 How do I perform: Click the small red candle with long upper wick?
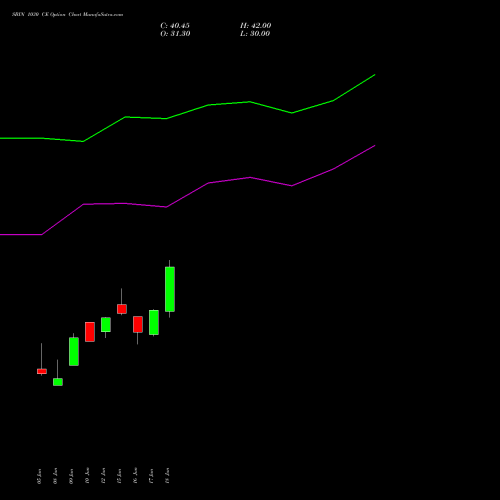[122, 309]
